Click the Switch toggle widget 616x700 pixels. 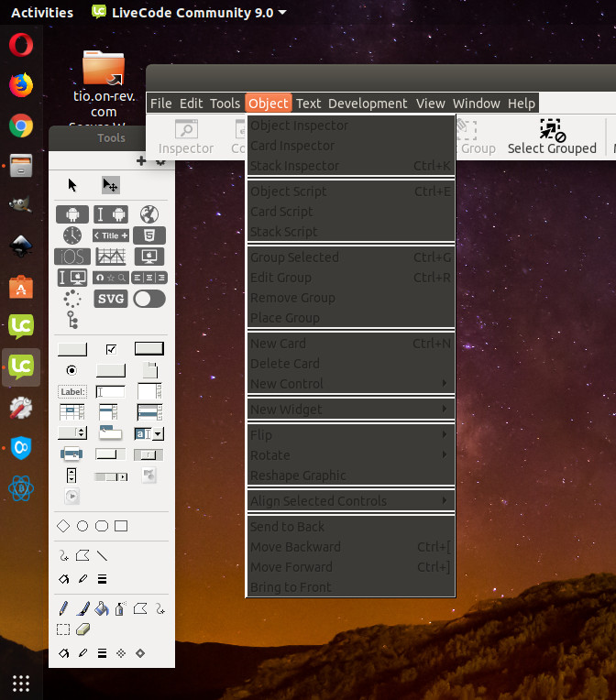click(149, 299)
